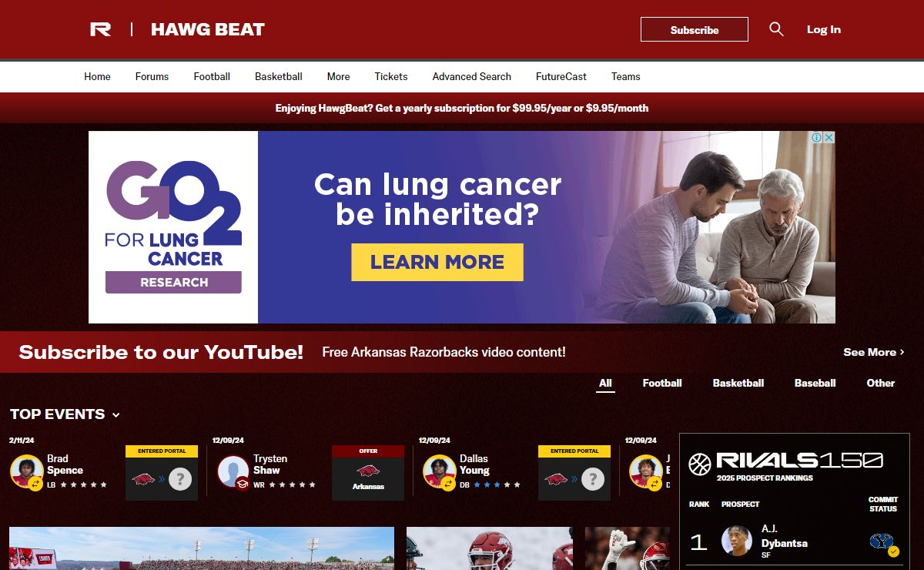Open FutureCast in the navigation bar
Viewport: 924px width, 570px height.
click(x=561, y=76)
